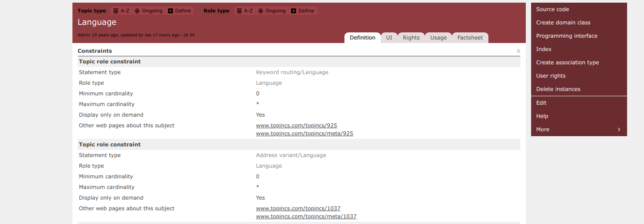
Task: Click Role type Define plus icon
Action: click(x=294, y=11)
